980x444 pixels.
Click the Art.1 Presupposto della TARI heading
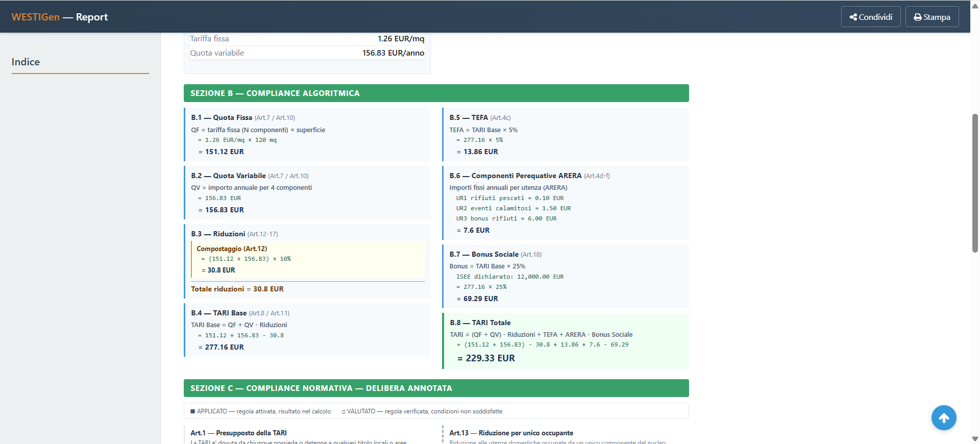pos(238,433)
